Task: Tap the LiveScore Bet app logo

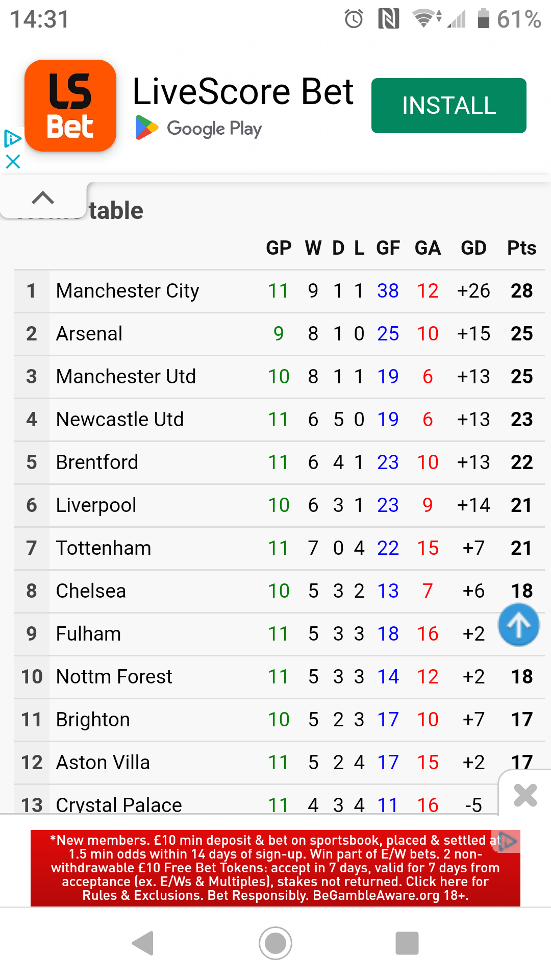Action: (70, 106)
